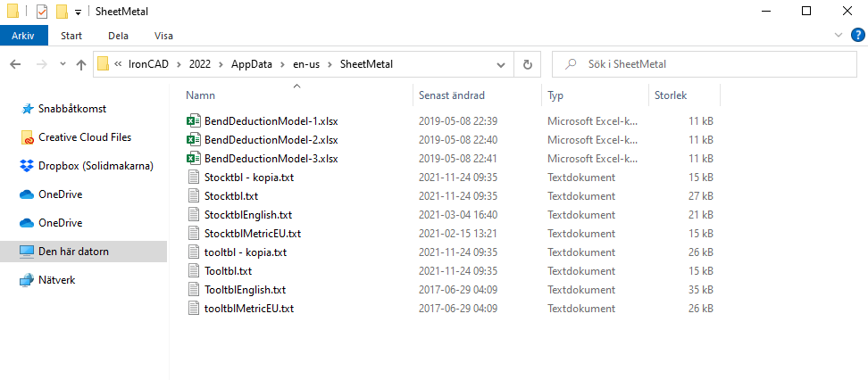Viewport: 868px width, 380px height.
Task: Click the text file icon of Stocktbl - kopia.txt
Action: 193,178
